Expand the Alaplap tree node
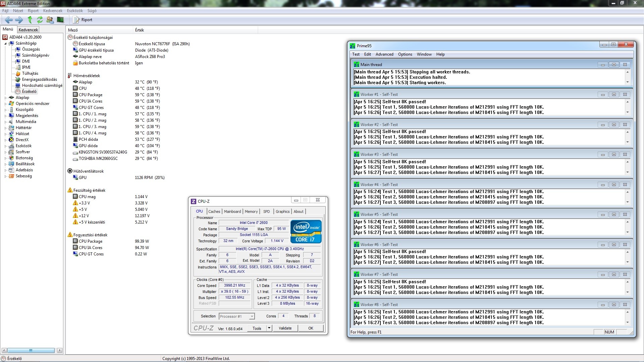This screenshot has width=644, height=362. pyautogui.click(x=5, y=98)
